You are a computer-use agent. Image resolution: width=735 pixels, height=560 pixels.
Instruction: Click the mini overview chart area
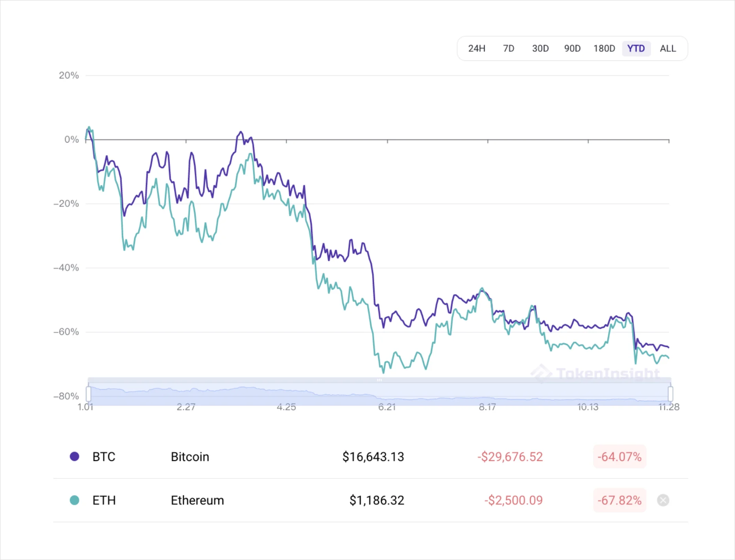coord(379,393)
